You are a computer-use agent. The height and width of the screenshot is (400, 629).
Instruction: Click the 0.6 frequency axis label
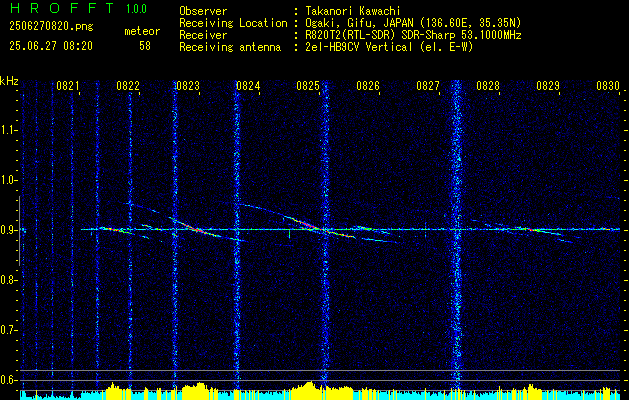coord(8,380)
